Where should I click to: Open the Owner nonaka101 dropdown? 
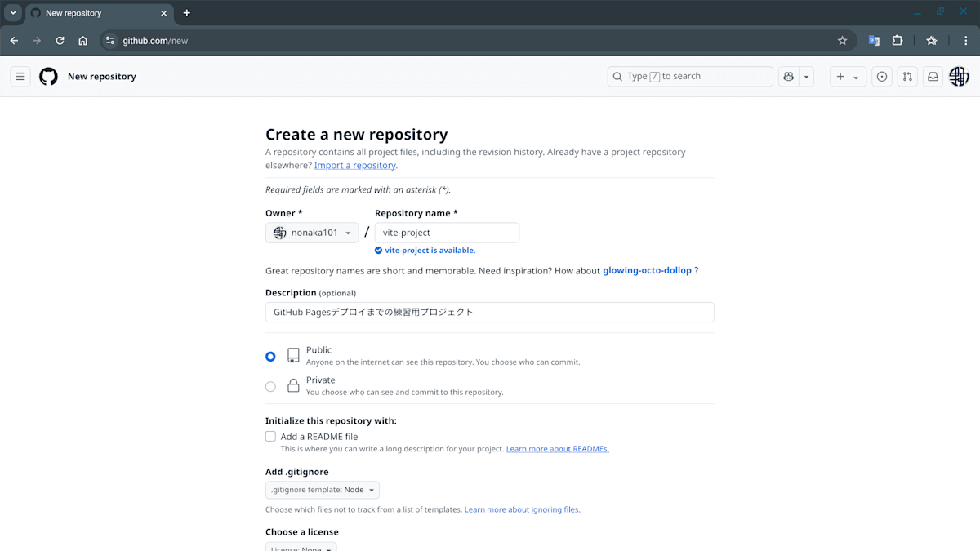[x=312, y=233]
